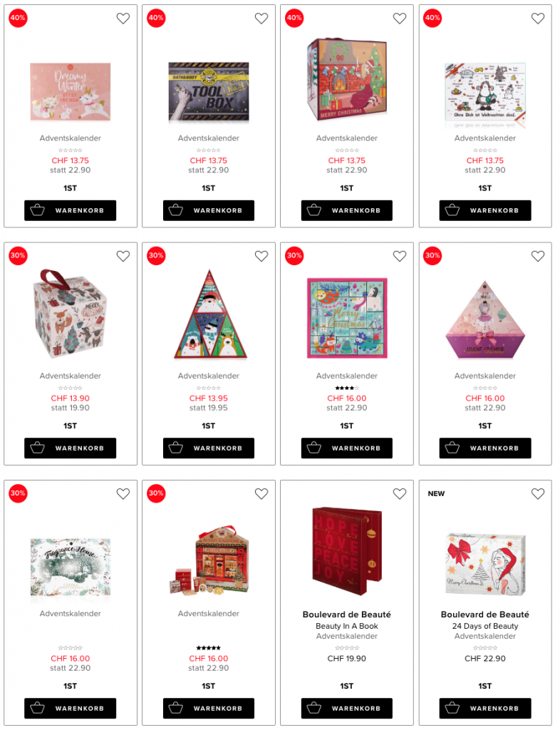This screenshot has width=560, height=730.
Task: Click heart on cube-shaped reindeer calendar
Action: 123,256
